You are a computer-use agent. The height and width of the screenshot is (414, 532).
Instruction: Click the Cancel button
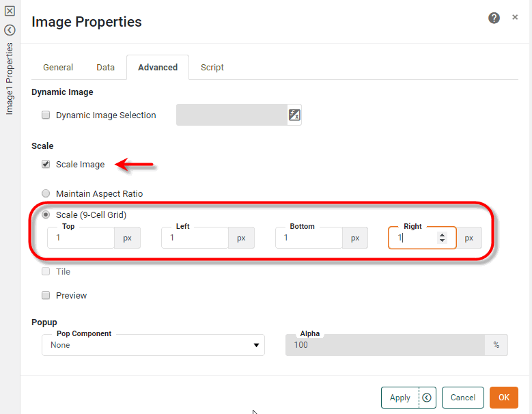coord(462,398)
